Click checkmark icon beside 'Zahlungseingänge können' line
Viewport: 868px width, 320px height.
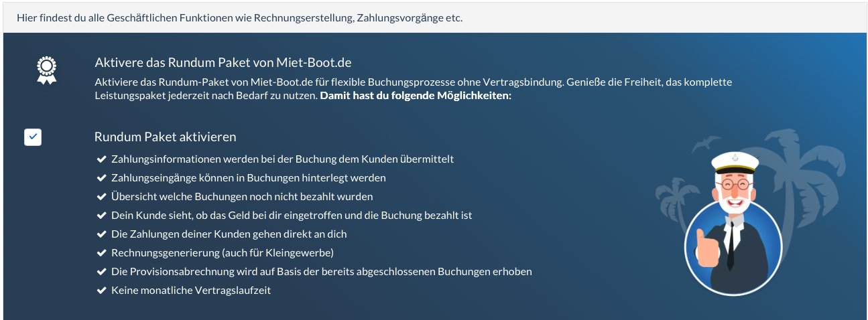[x=102, y=178]
